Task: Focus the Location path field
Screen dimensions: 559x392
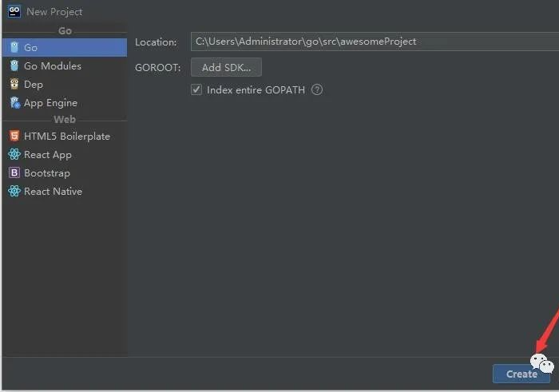Action: click(x=375, y=42)
